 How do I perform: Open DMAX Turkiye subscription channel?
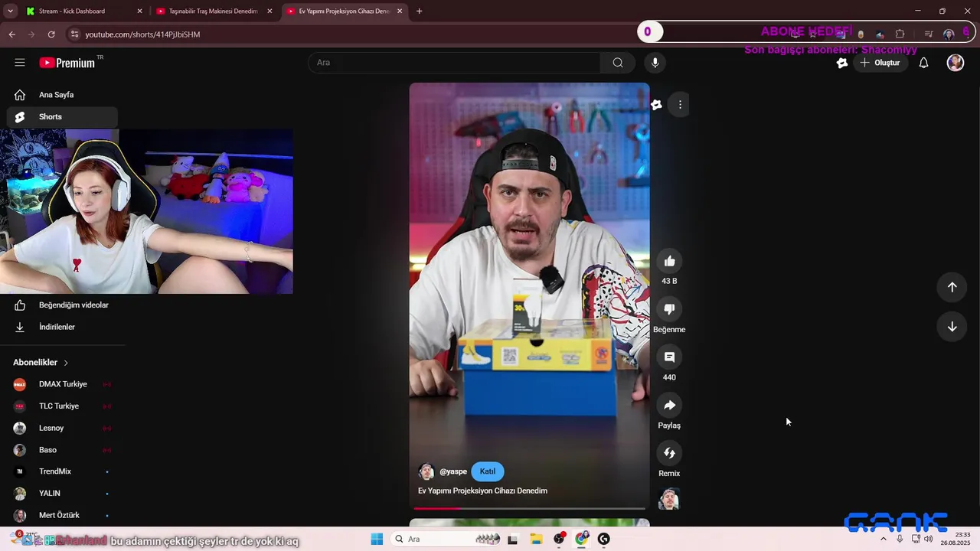(x=61, y=384)
